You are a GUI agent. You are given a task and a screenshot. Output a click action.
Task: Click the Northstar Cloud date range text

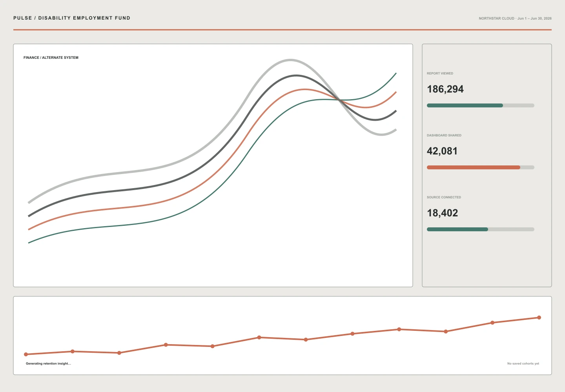515,18
